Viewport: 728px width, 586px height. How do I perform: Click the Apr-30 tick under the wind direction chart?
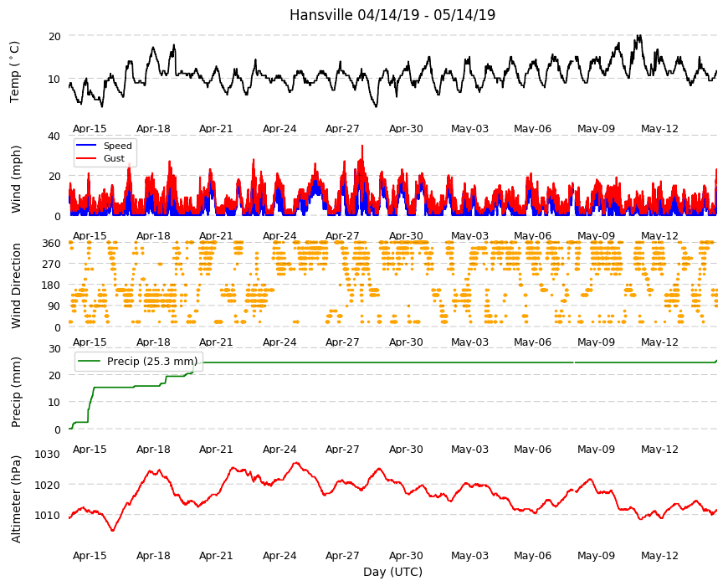point(406,342)
